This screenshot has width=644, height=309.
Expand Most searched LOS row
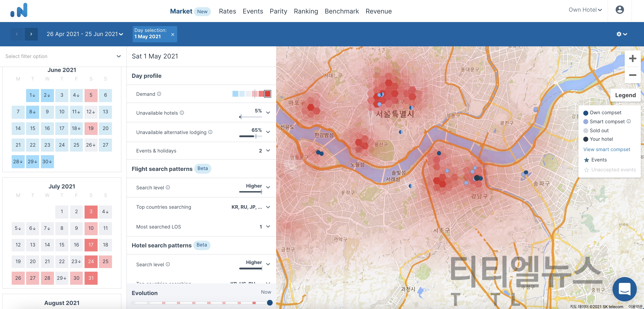(x=268, y=226)
